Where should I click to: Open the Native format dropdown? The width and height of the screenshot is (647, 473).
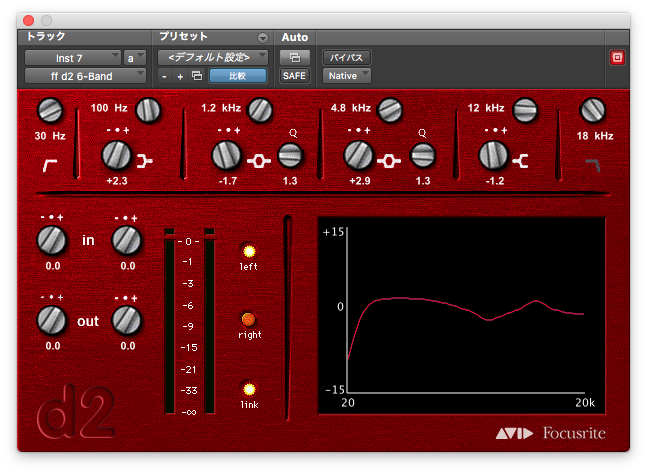(x=347, y=76)
